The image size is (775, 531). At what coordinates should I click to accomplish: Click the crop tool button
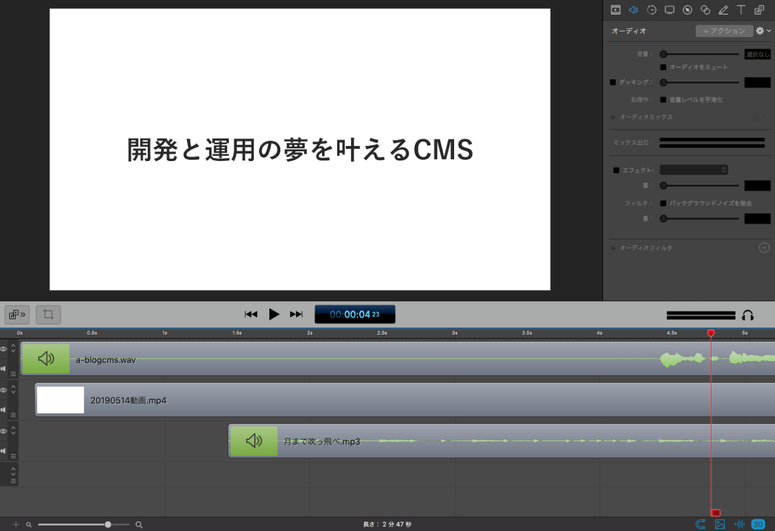coord(48,314)
